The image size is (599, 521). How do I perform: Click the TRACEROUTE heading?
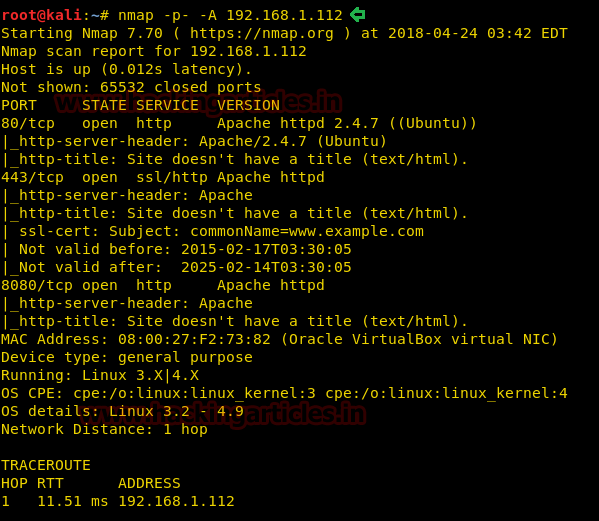(x=46, y=465)
